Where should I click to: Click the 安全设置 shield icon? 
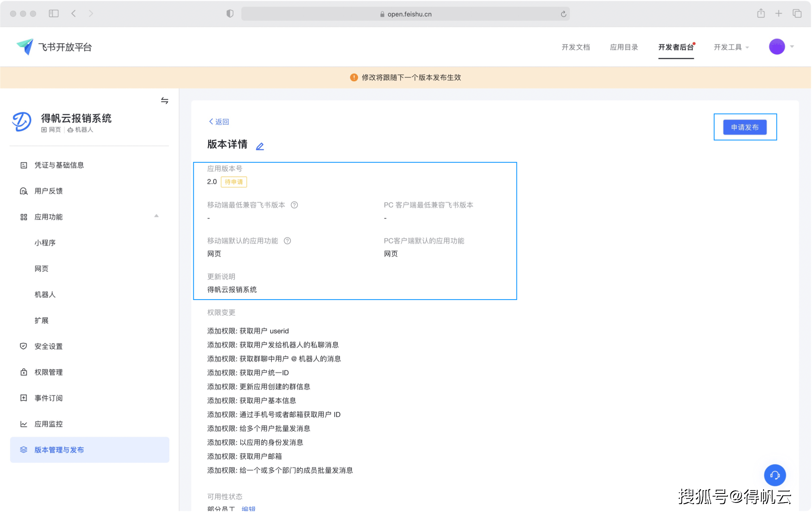[x=24, y=346]
